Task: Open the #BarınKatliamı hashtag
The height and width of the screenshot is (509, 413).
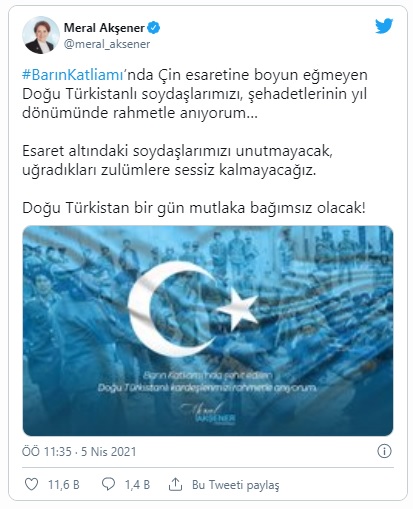Action: pos(73,75)
